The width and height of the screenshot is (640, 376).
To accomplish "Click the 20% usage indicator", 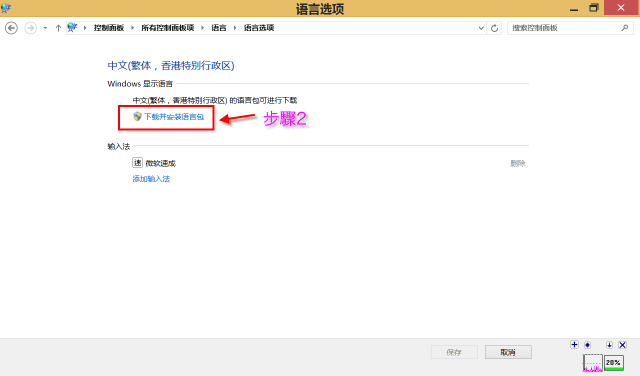I will tap(613, 363).
